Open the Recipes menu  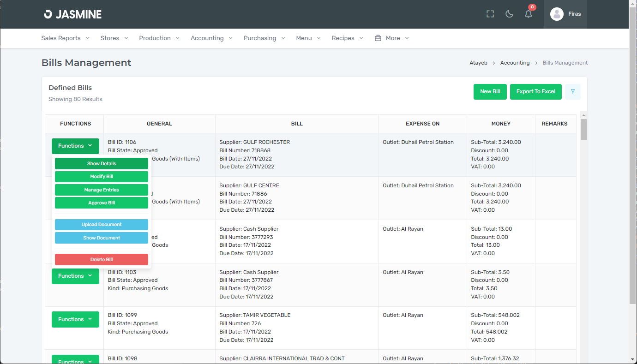point(347,38)
